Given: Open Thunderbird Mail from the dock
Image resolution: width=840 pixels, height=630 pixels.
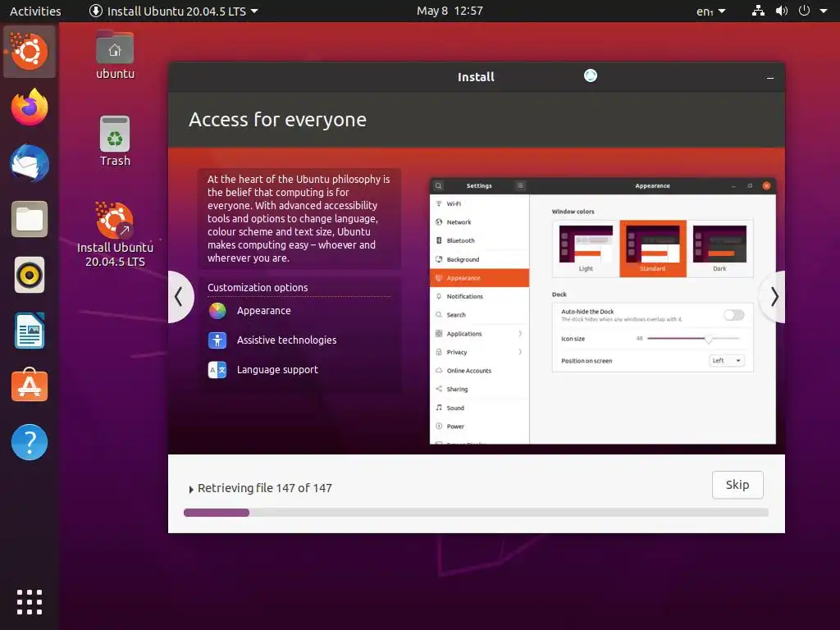Looking at the screenshot, I should click(x=30, y=163).
